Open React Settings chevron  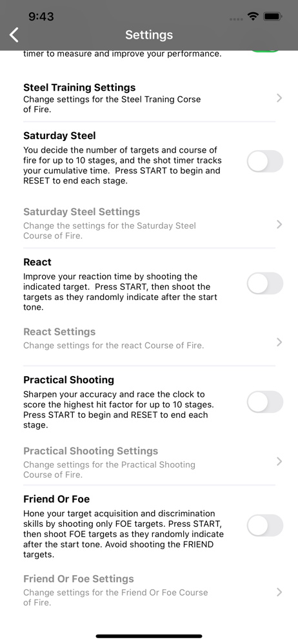(279, 342)
